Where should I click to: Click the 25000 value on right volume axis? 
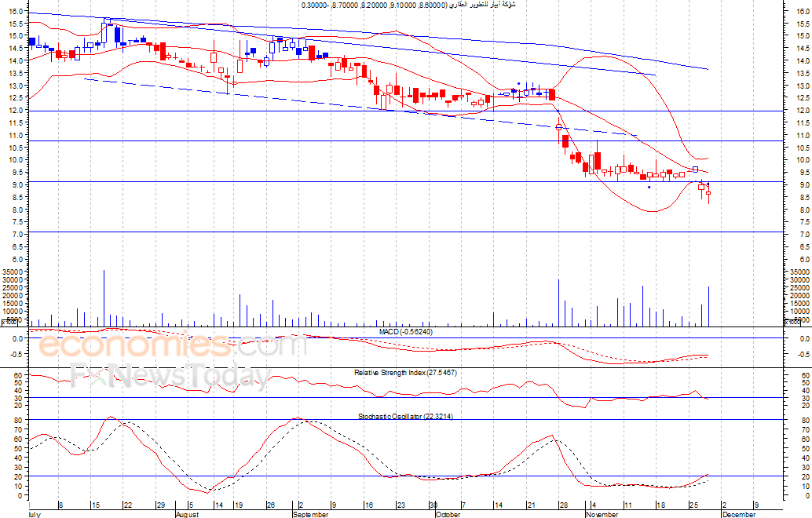800,288
